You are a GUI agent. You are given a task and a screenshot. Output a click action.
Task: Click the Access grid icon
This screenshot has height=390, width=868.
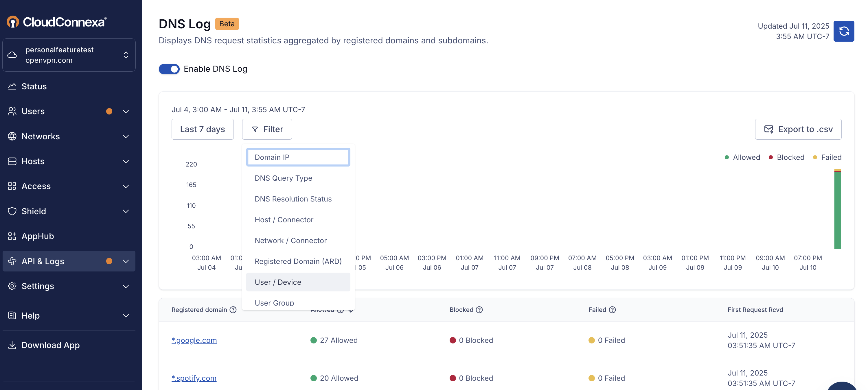tap(12, 186)
